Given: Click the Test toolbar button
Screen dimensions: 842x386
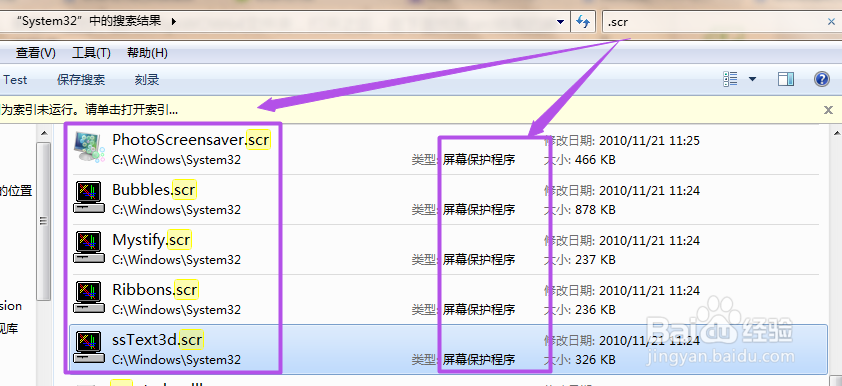Looking at the screenshot, I should pyautogui.click(x=15, y=80).
